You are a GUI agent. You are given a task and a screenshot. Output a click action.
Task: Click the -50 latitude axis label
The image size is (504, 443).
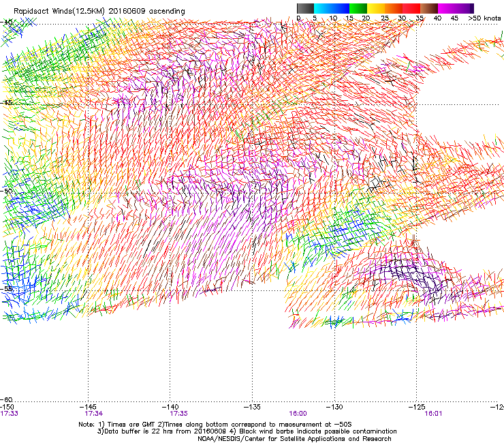tap(7, 191)
